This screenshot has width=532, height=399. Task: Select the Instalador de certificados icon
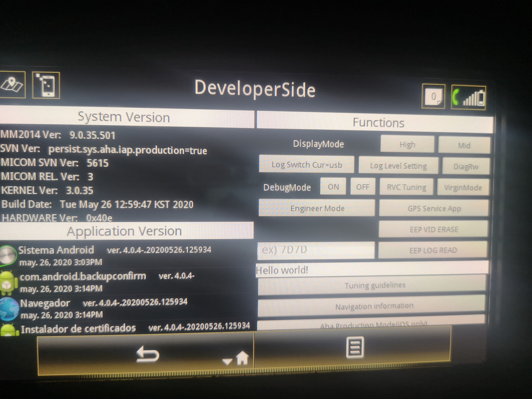9,330
